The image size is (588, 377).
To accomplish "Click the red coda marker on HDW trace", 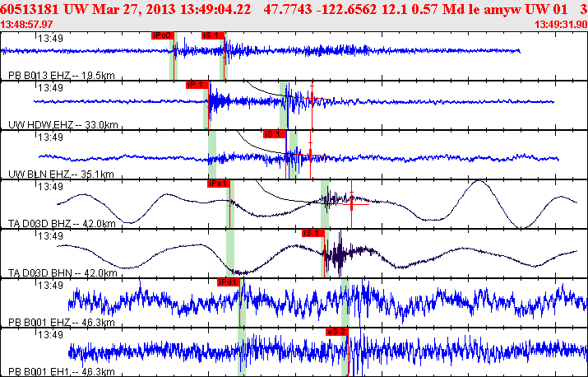I will coord(313,100).
